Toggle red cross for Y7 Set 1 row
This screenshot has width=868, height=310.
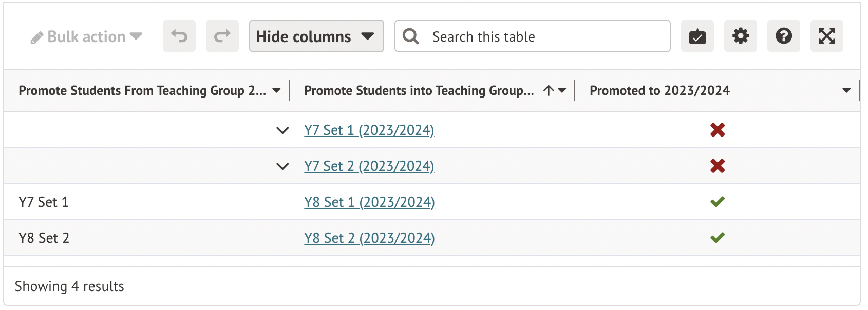pyautogui.click(x=718, y=130)
